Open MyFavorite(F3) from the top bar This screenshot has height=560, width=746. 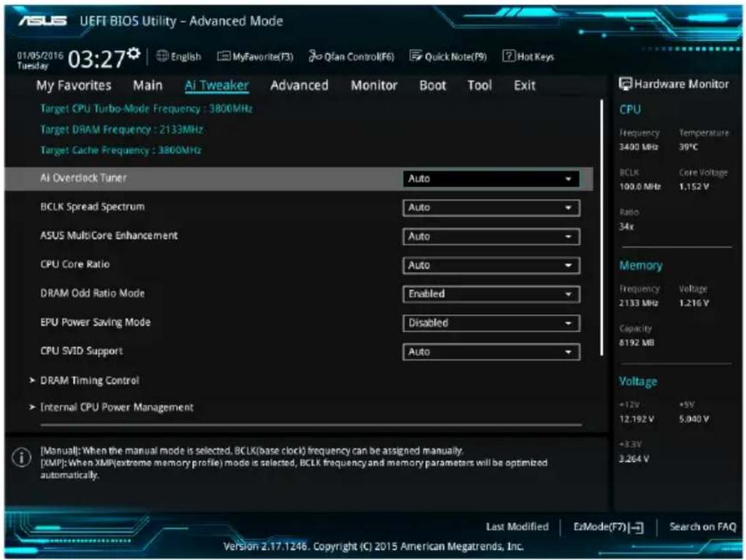(255, 57)
